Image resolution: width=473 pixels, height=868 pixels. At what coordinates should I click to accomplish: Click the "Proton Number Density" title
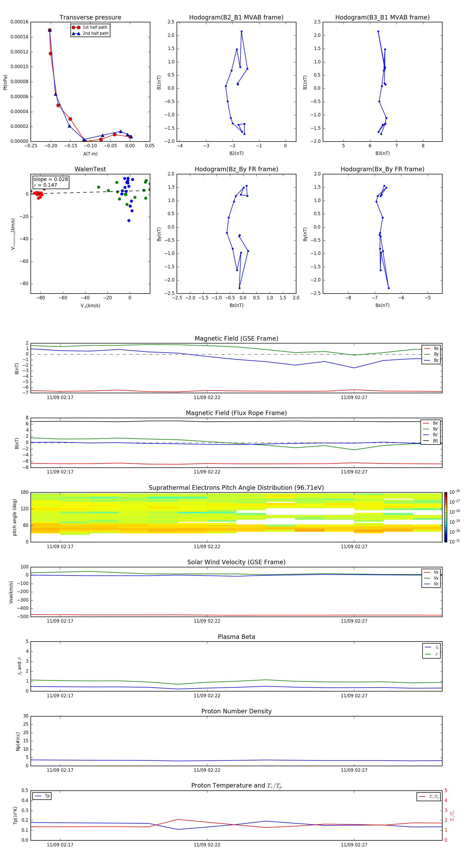(236, 711)
